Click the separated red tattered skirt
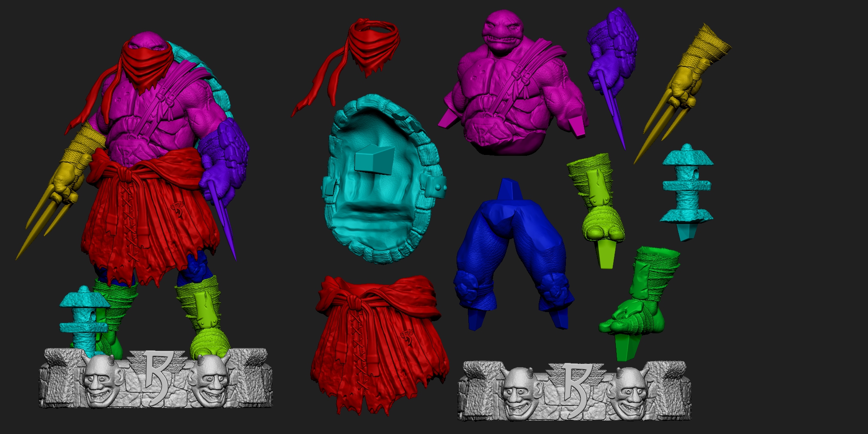This screenshot has height=434, width=868. 380,343
